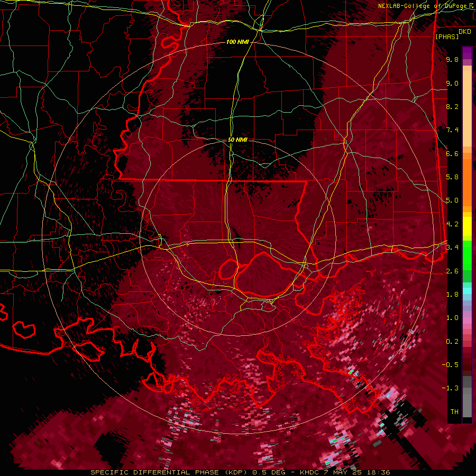Click the -1.3 value on the color scale
Viewport: 476px width, 476px height.
point(451,388)
